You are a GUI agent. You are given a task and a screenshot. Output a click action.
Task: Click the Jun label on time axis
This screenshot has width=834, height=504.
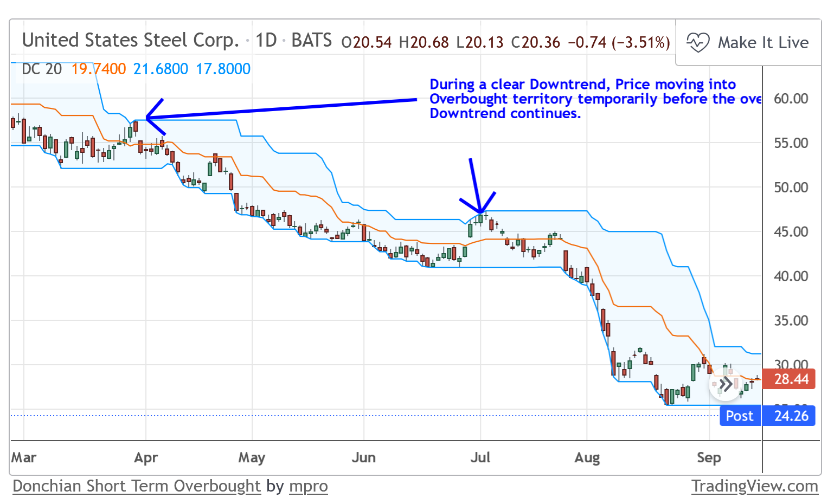364,457
